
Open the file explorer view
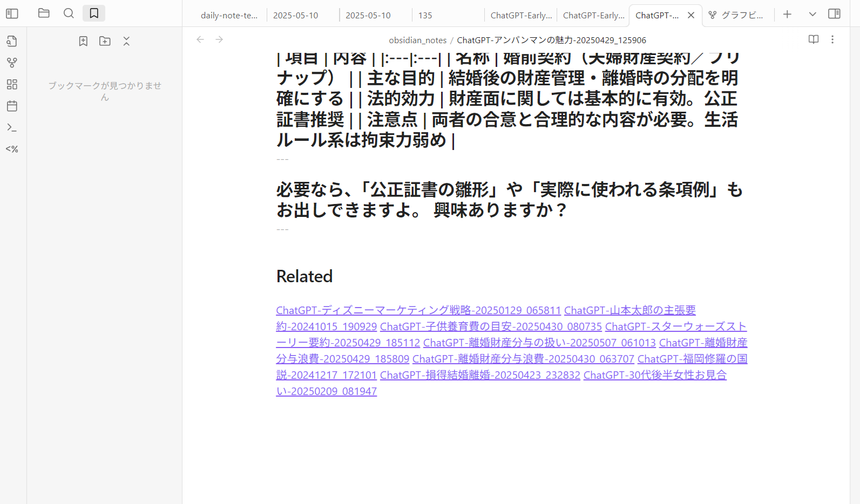click(44, 13)
